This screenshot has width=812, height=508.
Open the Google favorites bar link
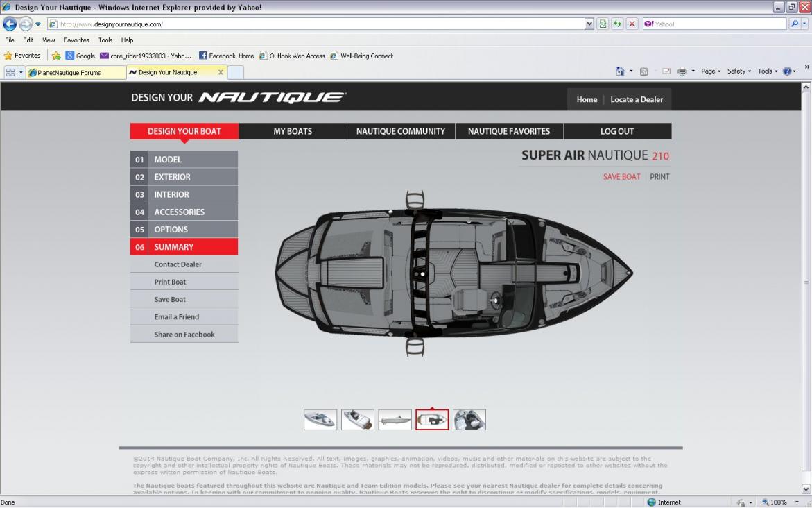80,56
